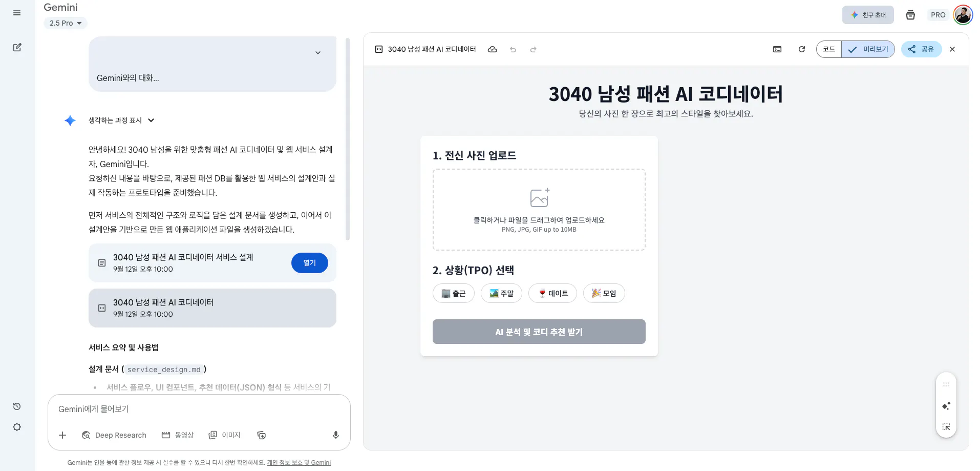Expand the collapsed prompt bubble chevron
This screenshot has width=980, height=471.
(x=318, y=53)
